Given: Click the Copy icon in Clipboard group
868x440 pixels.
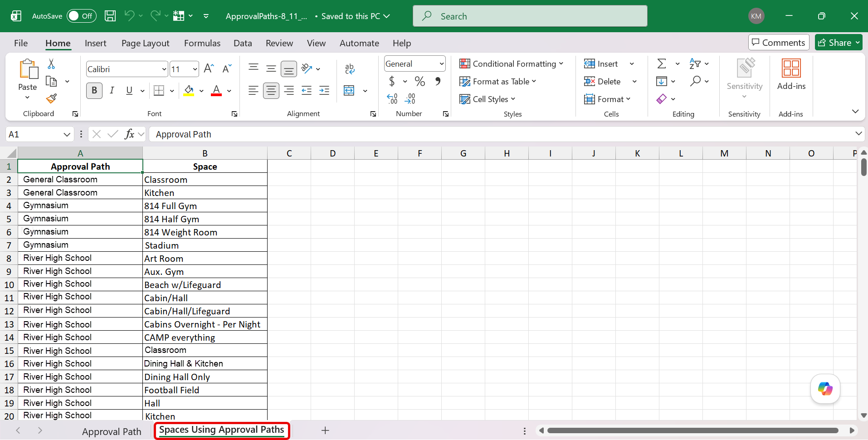Looking at the screenshot, I should tap(51, 82).
